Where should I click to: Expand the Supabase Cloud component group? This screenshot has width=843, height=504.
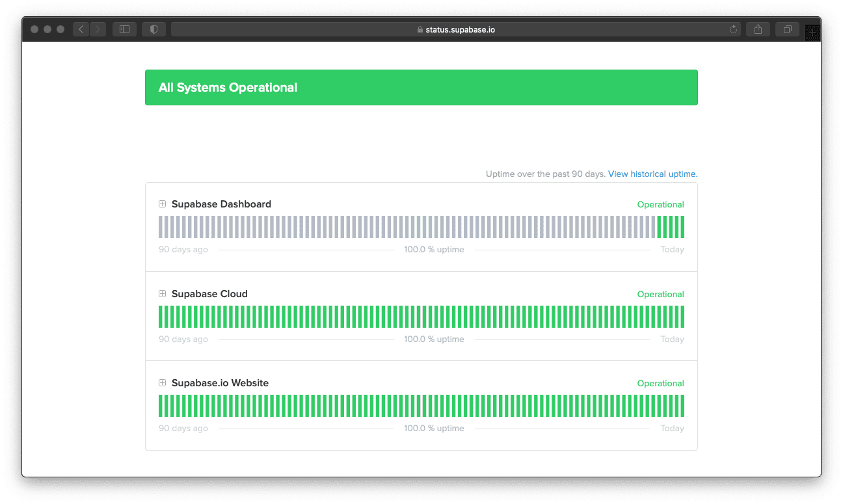point(163,294)
